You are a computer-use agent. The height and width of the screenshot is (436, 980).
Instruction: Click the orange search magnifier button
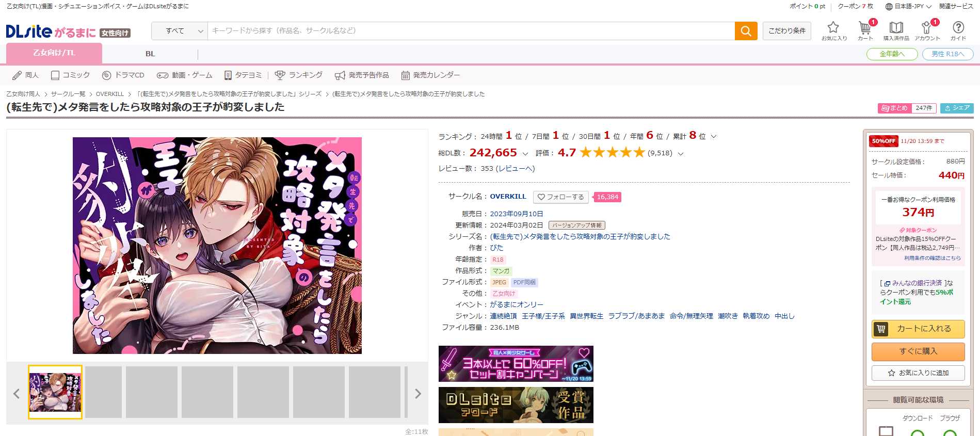(746, 31)
